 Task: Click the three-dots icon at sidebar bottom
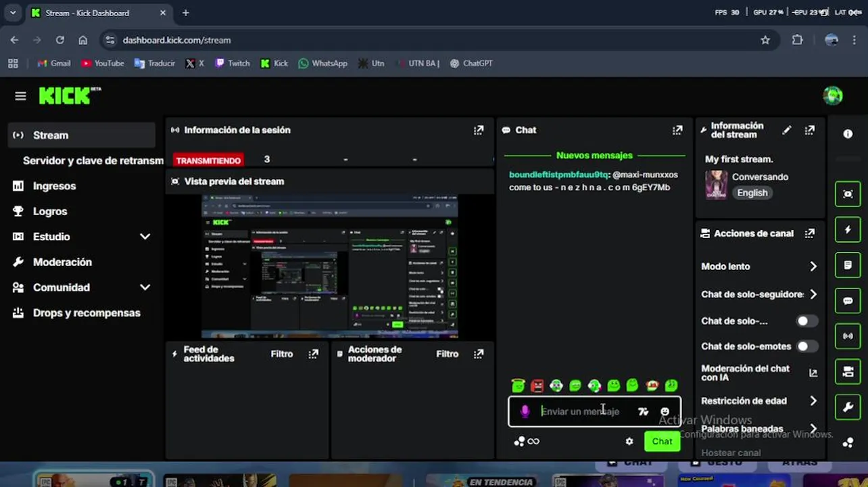tap(848, 442)
